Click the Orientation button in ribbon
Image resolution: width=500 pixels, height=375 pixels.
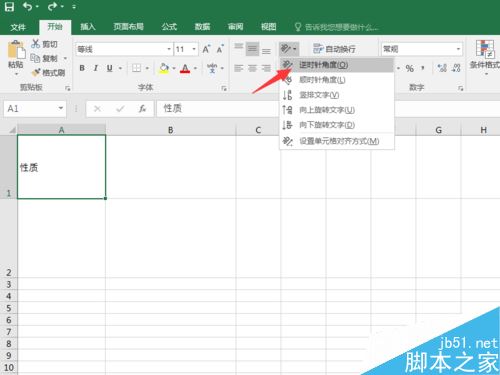(x=289, y=49)
